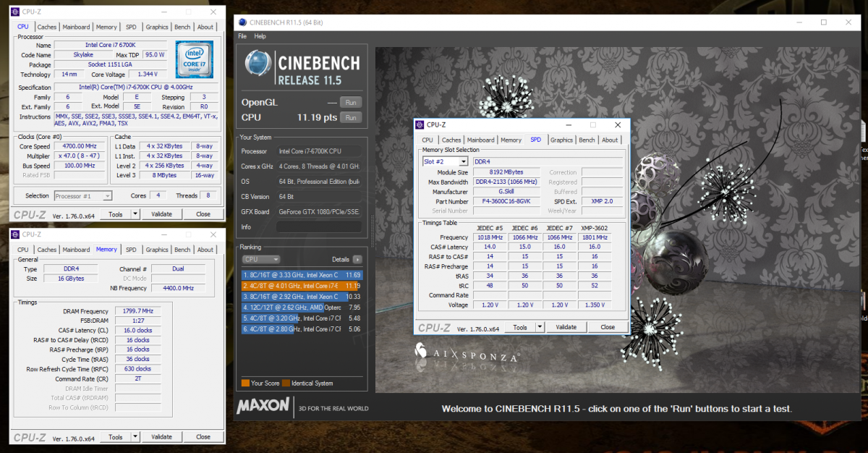The height and width of the screenshot is (453, 868).
Task: Click the Cinebench app icon in title bar
Action: coord(242,22)
